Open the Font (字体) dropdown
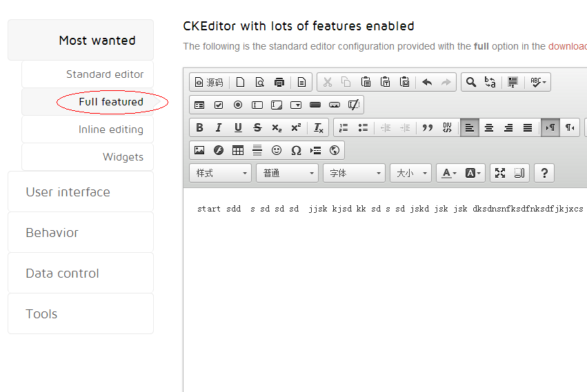The width and height of the screenshot is (587, 392). [x=354, y=173]
